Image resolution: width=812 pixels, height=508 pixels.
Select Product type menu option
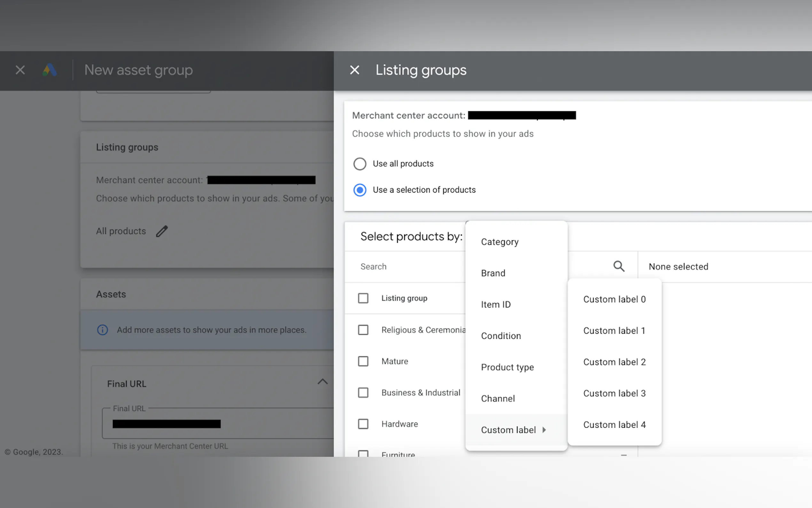(x=507, y=367)
